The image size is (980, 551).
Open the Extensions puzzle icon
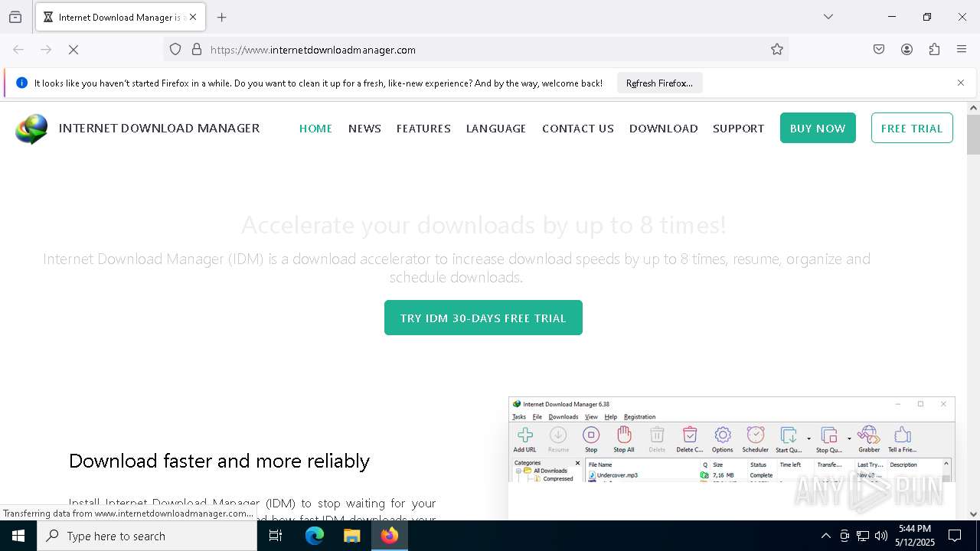tap(934, 50)
